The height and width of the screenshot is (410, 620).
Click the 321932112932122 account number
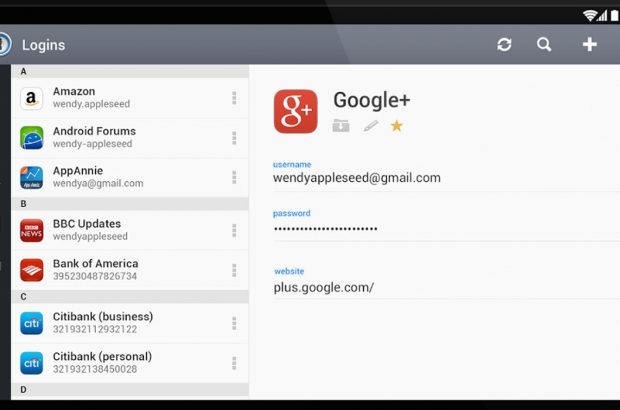(95, 329)
